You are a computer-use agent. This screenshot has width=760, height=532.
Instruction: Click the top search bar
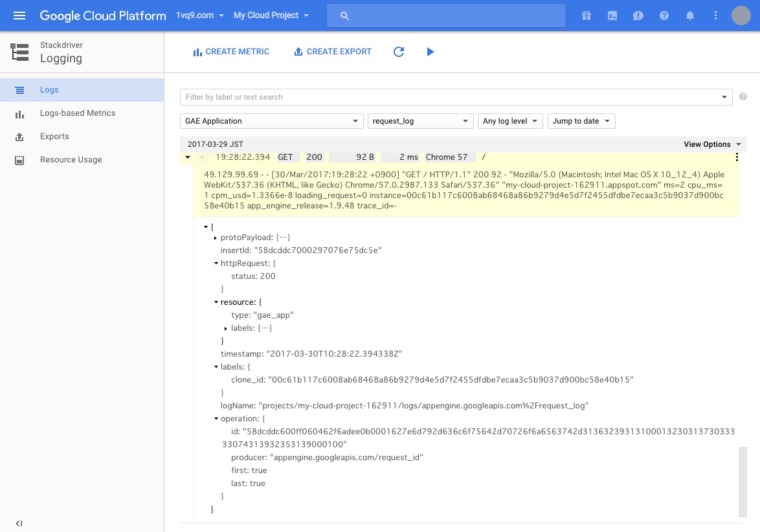[446, 16]
